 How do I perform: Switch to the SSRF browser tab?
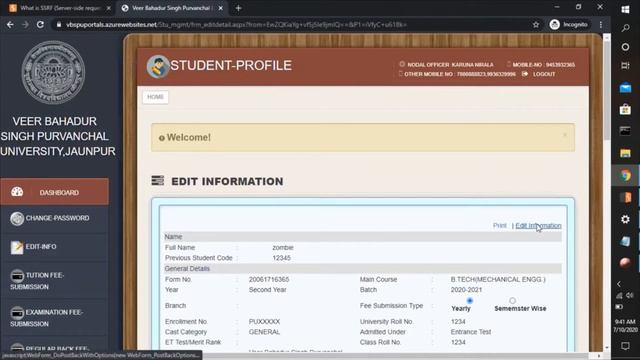59,8
